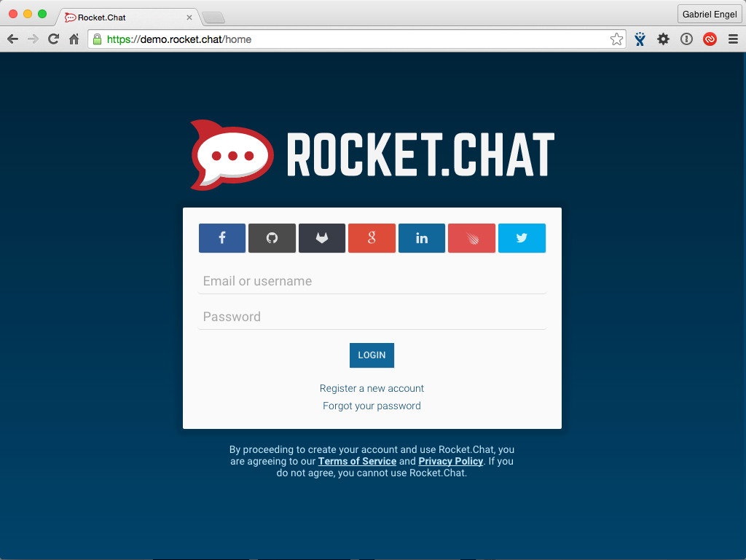Viewport: 746px width, 560px height.
Task: Close the Rocket.Chat browser tab
Action: (x=189, y=17)
